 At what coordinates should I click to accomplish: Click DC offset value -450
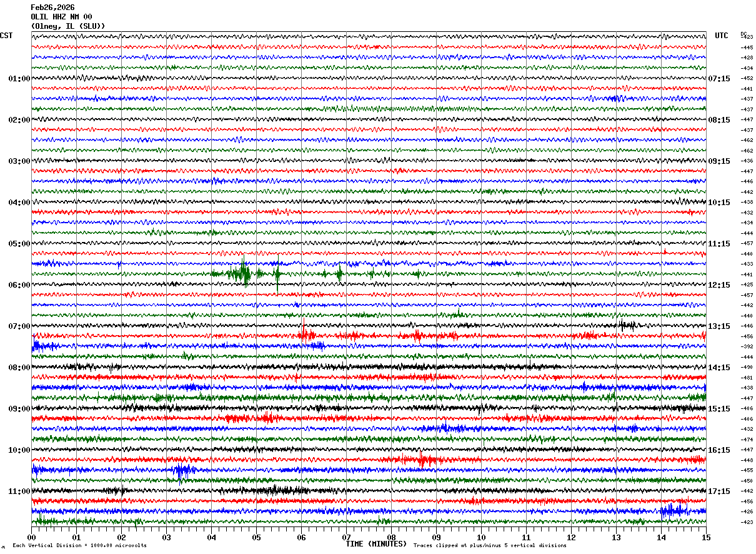(747, 481)
